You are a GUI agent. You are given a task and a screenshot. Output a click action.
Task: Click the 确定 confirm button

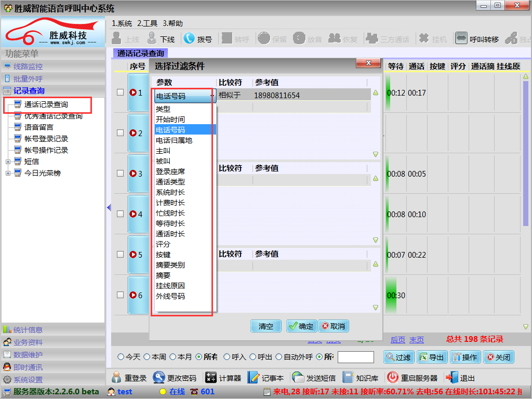pos(301,326)
